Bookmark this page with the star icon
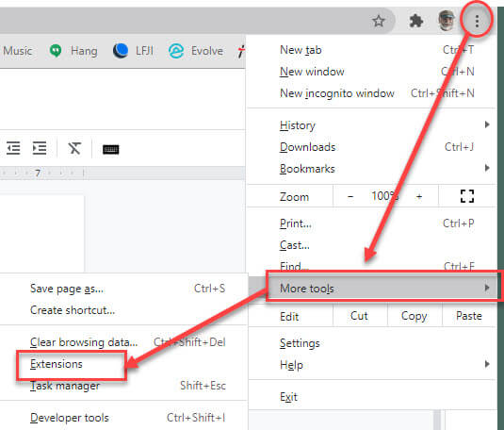 pyautogui.click(x=379, y=22)
